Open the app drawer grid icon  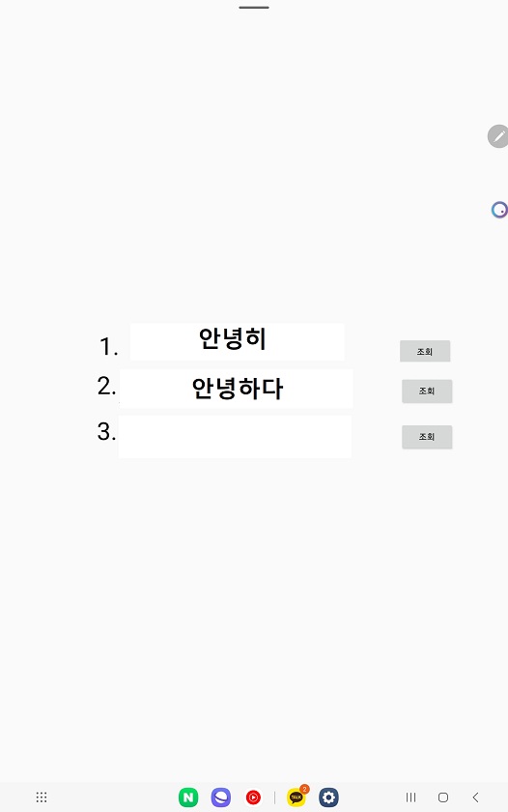(x=42, y=797)
